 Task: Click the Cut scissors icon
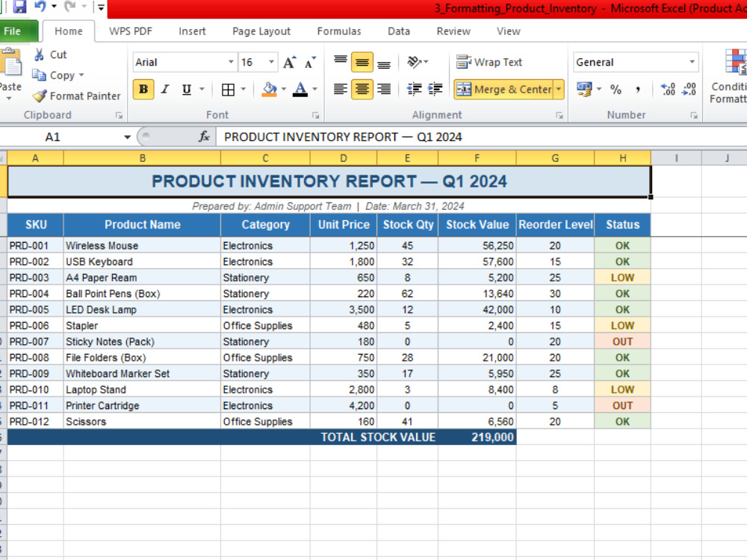pos(39,55)
